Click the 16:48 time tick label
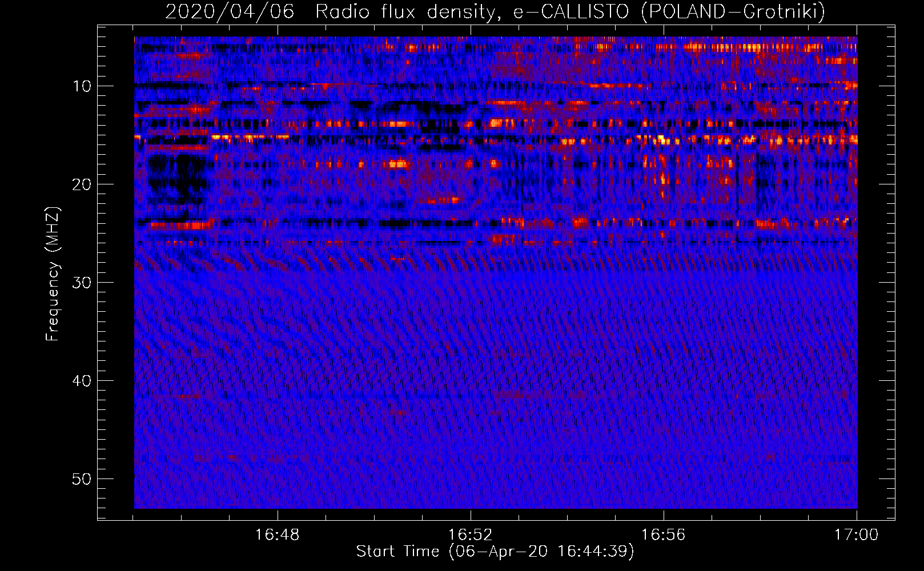This screenshot has height=571, width=924. click(x=278, y=535)
